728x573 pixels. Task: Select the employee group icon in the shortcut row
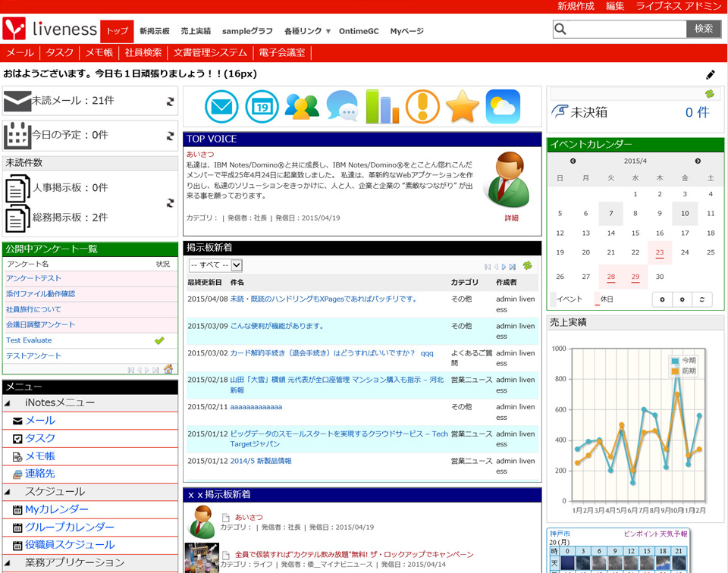click(x=302, y=106)
